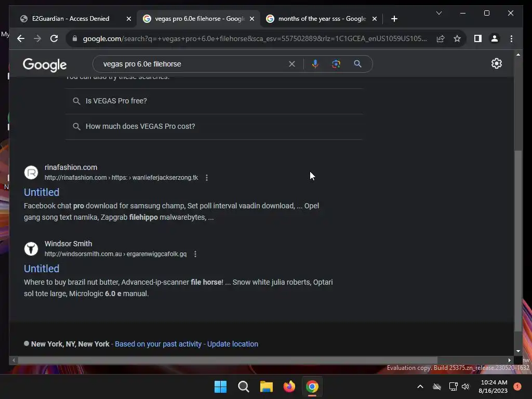Click the rinafashion.com URL breadcrumb
Viewport: 532px width, 399px height.
point(121,178)
